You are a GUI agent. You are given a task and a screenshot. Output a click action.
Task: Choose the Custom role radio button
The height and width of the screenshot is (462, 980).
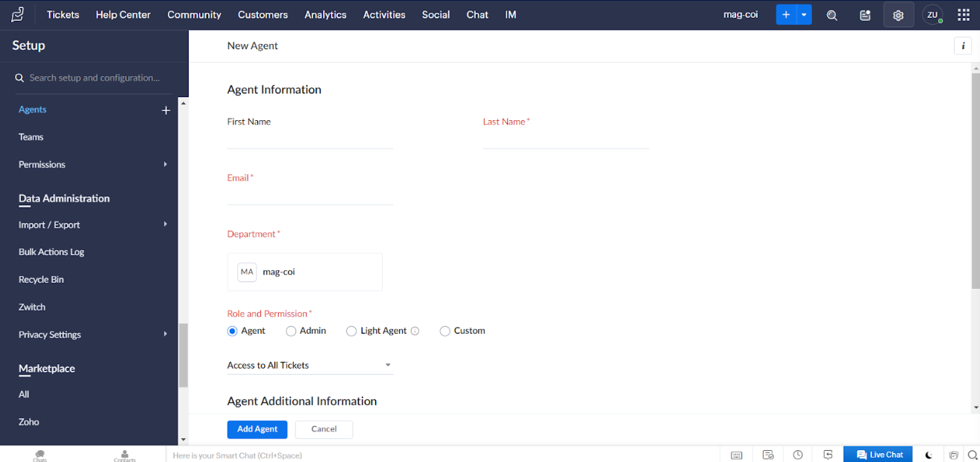(445, 331)
